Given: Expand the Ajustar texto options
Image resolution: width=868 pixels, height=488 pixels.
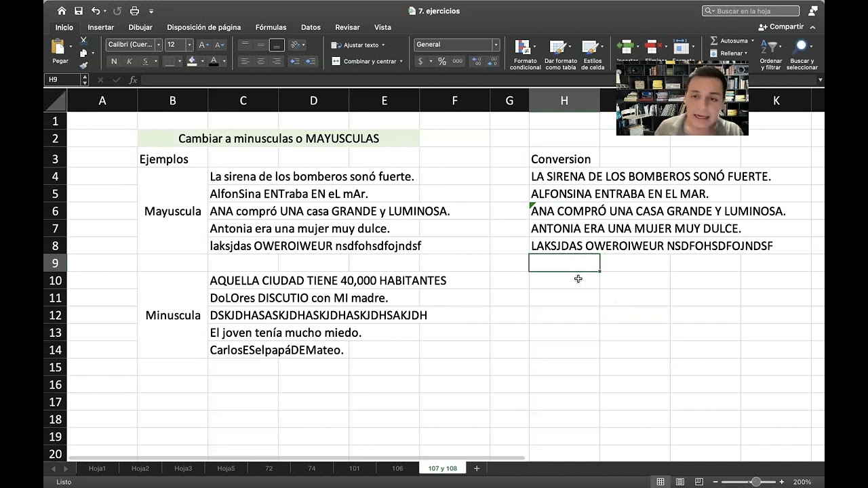Looking at the screenshot, I should (x=383, y=45).
